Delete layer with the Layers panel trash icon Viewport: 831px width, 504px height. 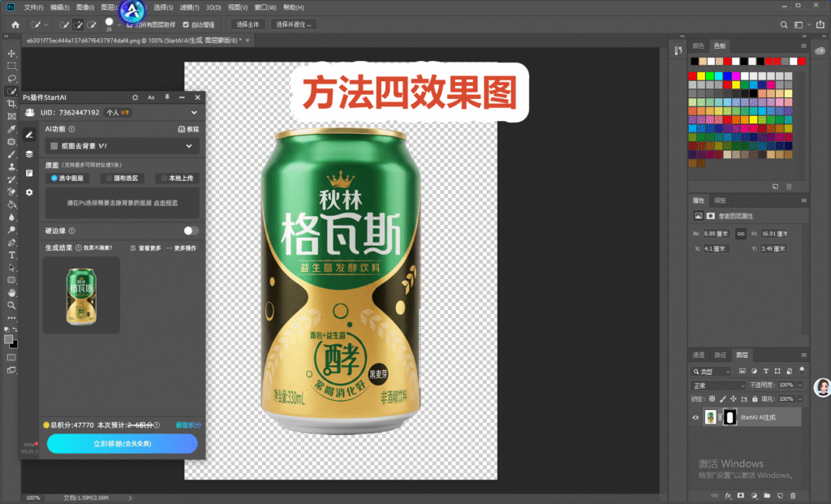793,496
